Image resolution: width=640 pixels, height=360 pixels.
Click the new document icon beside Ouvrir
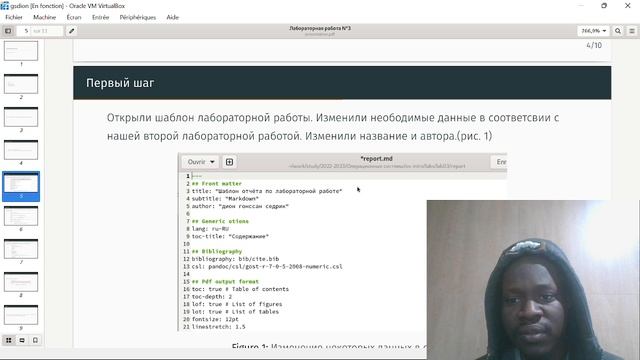pyautogui.click(x=229, y=162)
